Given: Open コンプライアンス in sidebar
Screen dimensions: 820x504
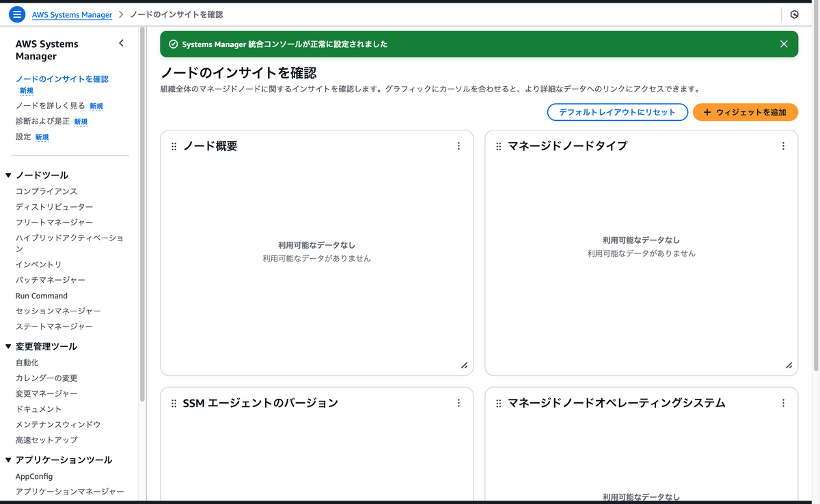Looking at the screenshot, I should click(46, 191).
